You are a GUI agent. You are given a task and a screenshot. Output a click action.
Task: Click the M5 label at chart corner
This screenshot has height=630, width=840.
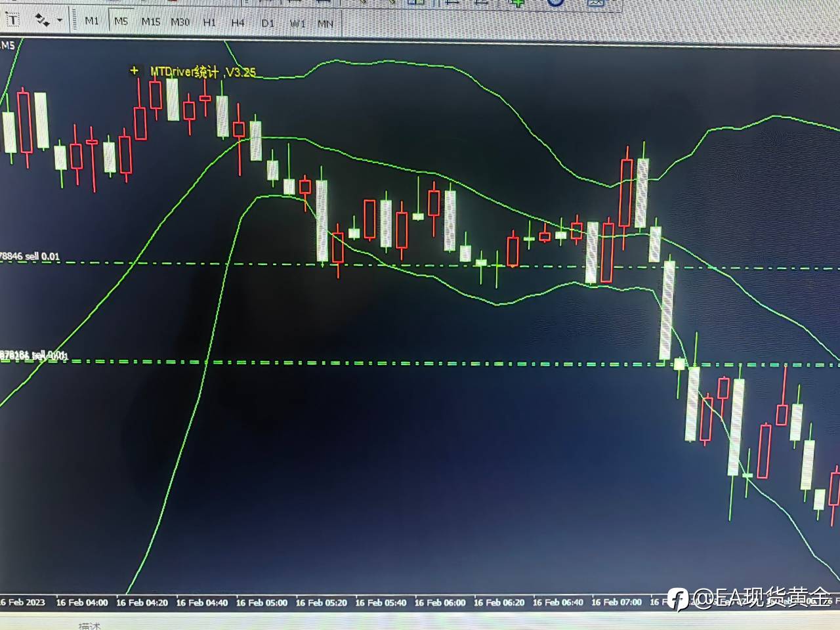coord(7,46)
